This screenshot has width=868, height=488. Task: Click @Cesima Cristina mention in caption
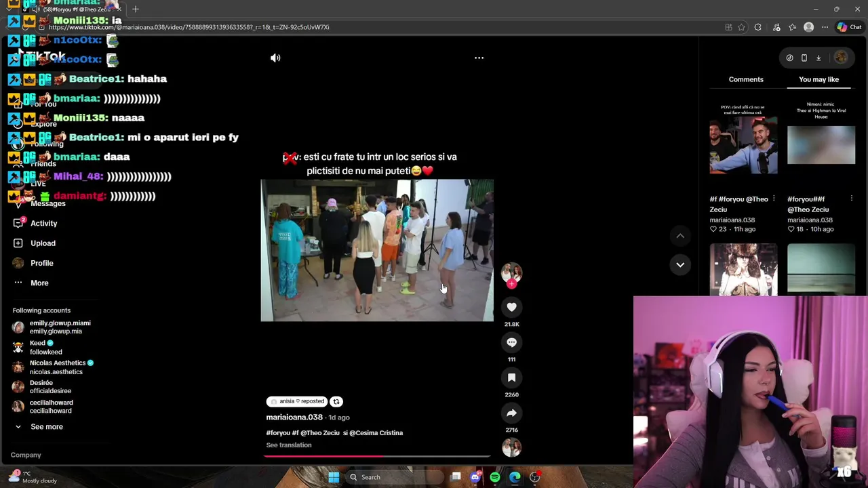point(376,432)
